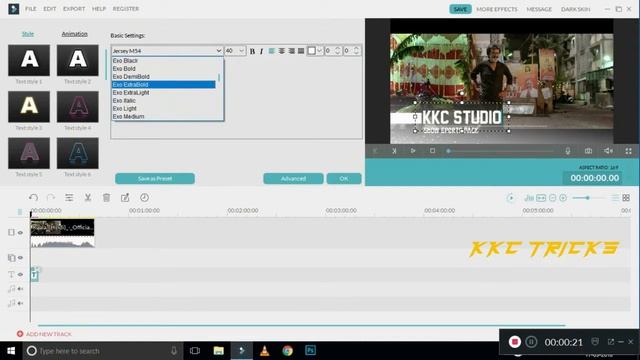
Task: Expand the text color dropdown arrow
Action: click(x=320, y=51)
